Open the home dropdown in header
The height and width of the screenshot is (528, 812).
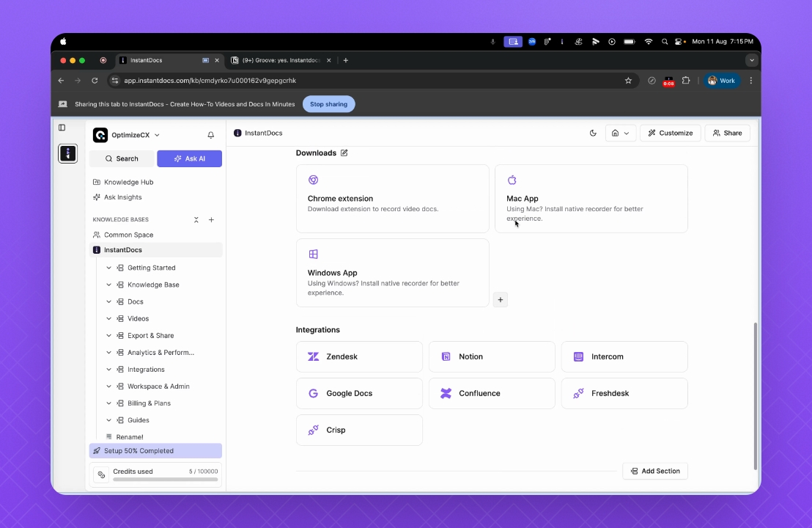pos(621,133)
